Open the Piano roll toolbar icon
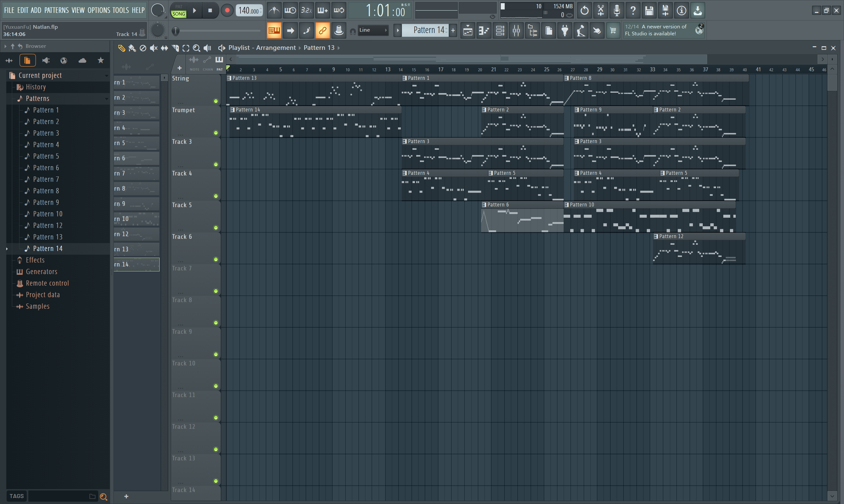The width and height of the screenshot is (844, 504). coord(484,30)
